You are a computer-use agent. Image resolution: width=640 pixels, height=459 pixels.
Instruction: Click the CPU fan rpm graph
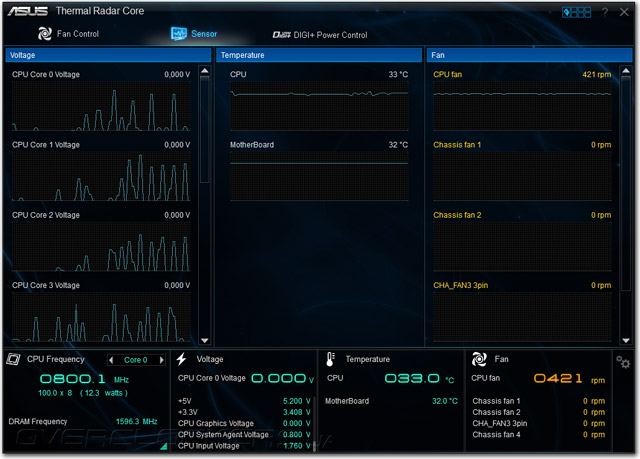pos(522,106)
